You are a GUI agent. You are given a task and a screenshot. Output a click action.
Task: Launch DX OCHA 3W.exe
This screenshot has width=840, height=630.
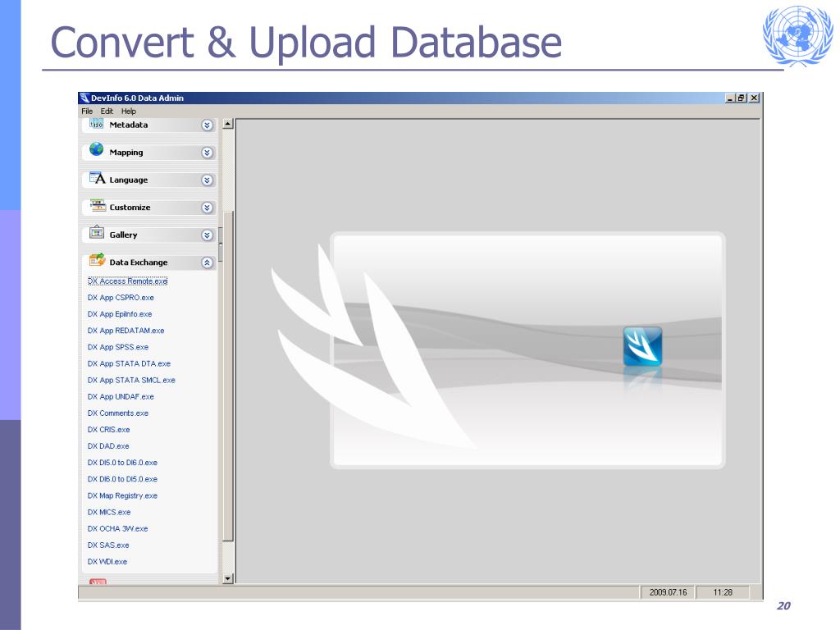point(118,529)
